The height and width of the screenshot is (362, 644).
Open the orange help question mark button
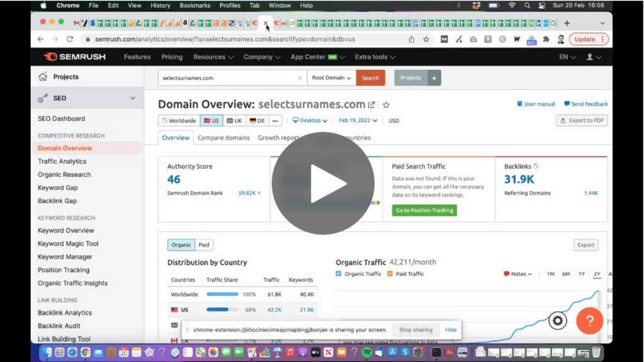pos(589,321)
